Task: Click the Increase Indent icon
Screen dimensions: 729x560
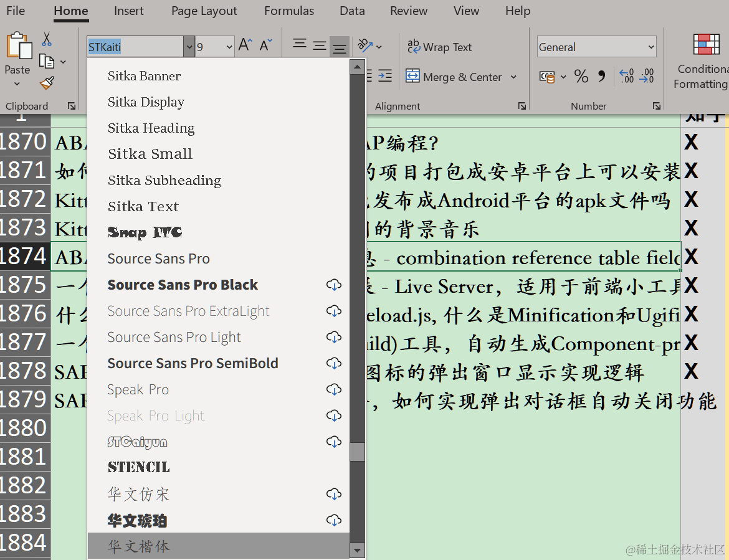Action: tap(385, 76)
